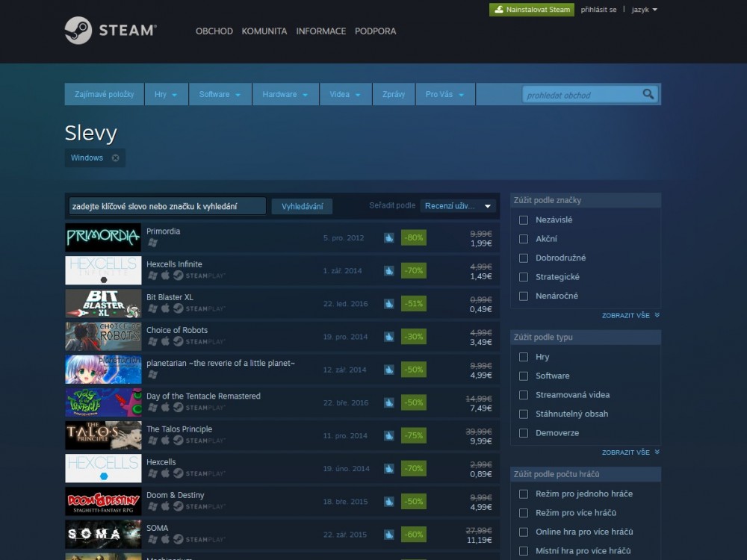Click the download icon in Nainstalovat Steam
The height and width of the screenshot is (560, 747).
click(498, 10)
